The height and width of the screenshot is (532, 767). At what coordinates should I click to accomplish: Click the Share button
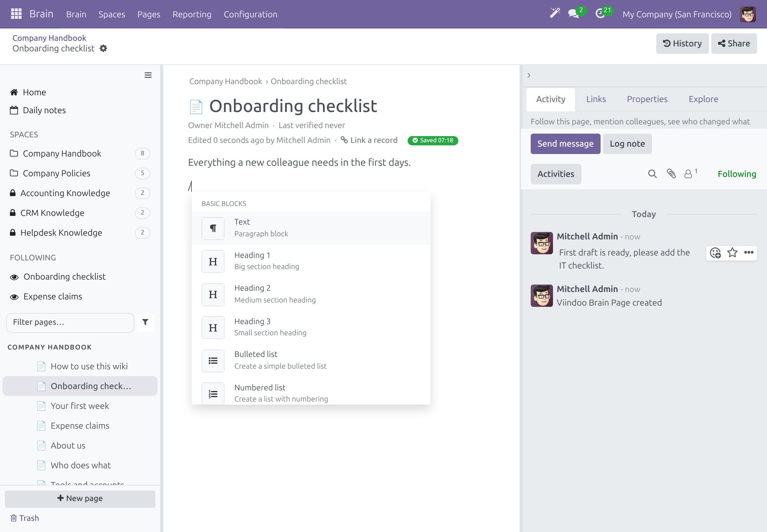tap(734, 43)
